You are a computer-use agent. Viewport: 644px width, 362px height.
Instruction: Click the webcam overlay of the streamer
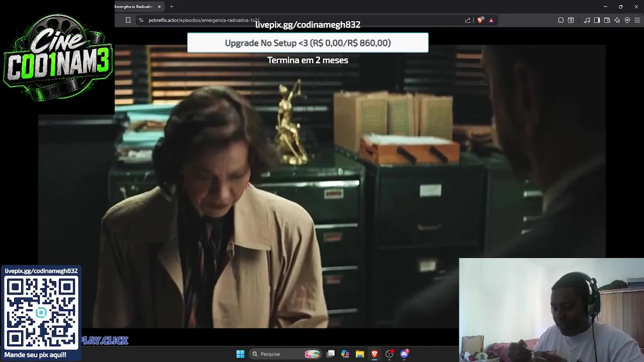(551, 310)
